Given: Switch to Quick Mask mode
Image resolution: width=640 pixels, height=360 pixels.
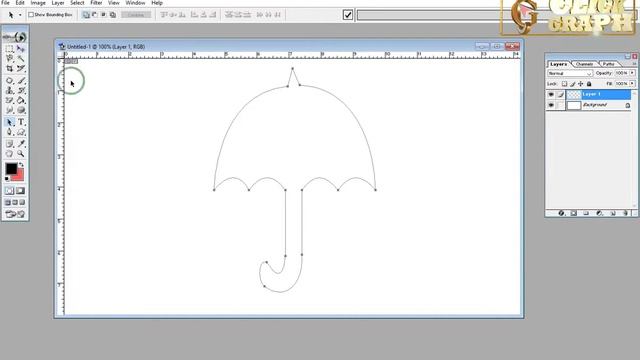Looking at the screenshot, I should (20, 191).
